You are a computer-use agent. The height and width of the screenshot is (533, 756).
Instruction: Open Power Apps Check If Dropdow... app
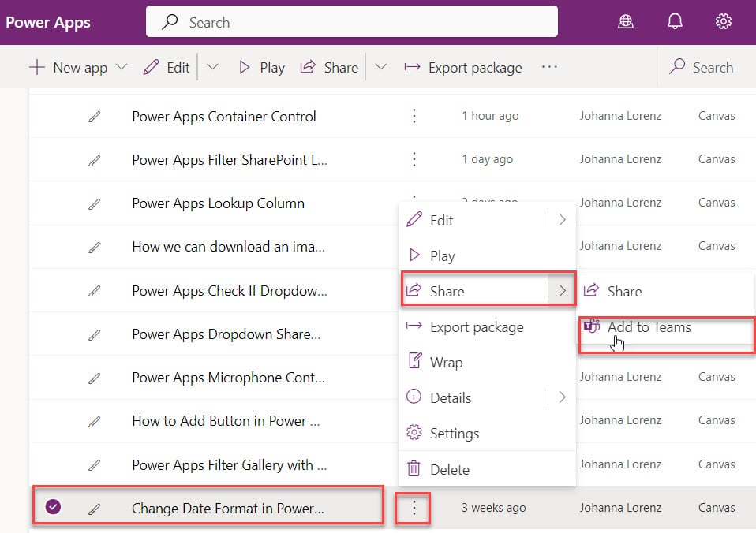coord(230,291)
